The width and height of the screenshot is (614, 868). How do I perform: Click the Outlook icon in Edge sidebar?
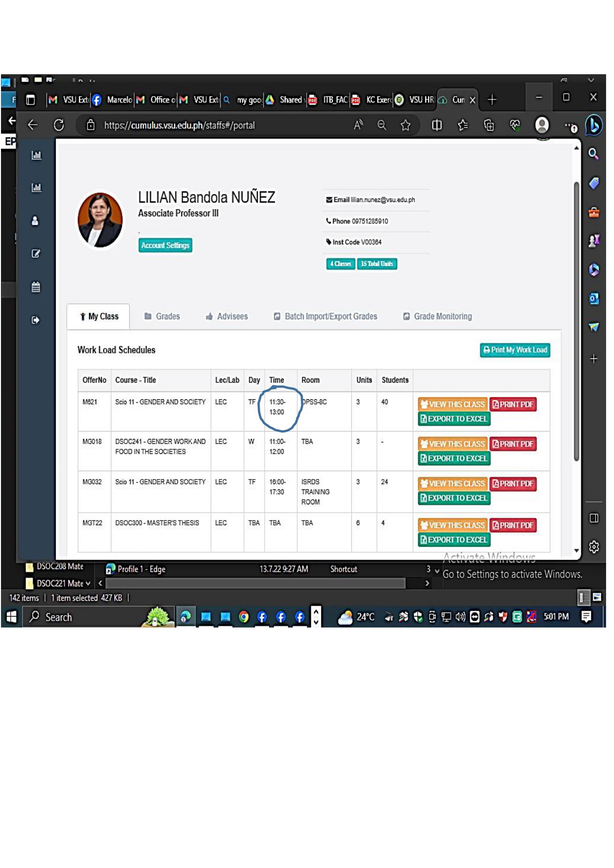pyautogui.click(x=594, y=298)
